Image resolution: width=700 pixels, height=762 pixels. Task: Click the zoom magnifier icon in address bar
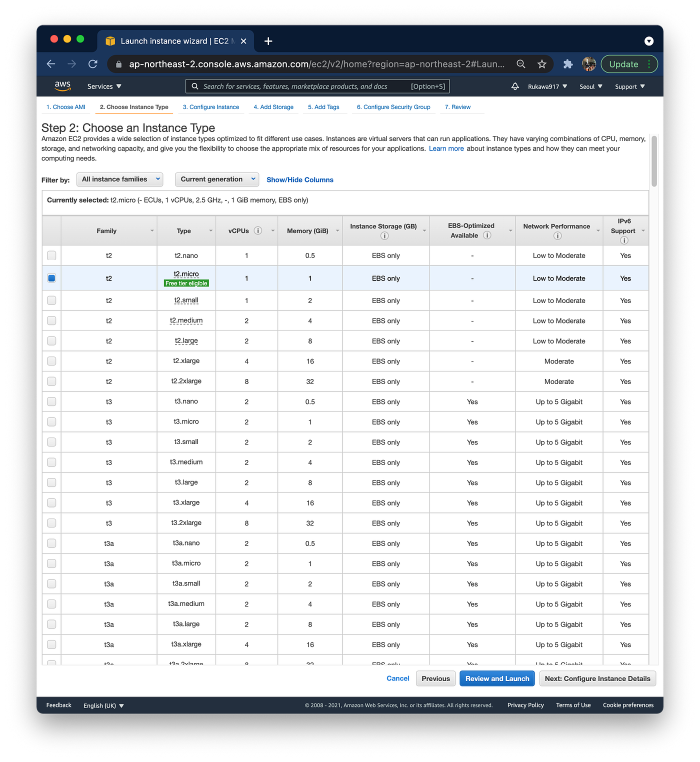pos(521,64)
